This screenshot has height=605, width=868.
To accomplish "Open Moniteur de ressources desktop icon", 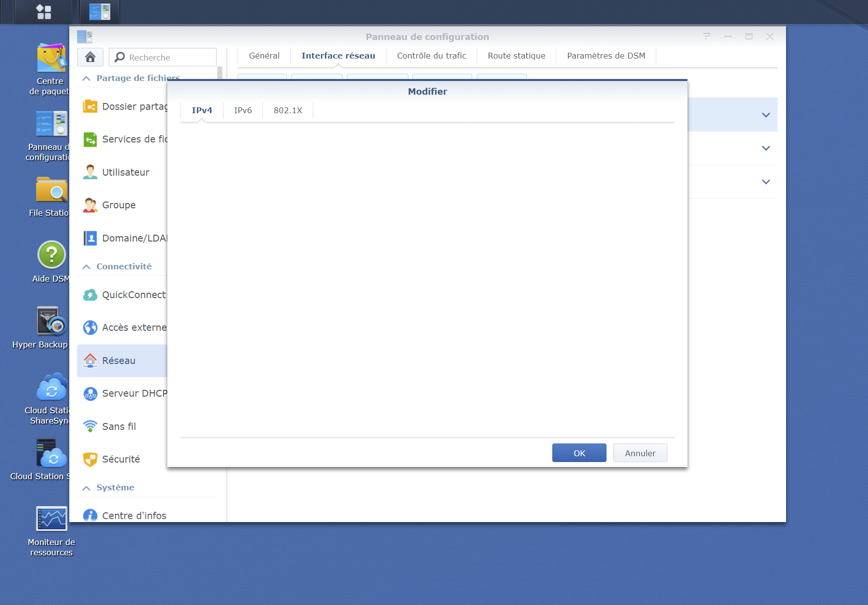I will [51, 519].
